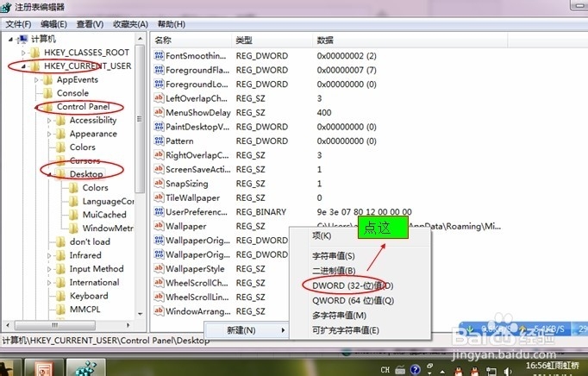Image resolution: width=588 pixels, height=376 pixels.
Task: Expand the Appearance key
Action: click(49, 134)
